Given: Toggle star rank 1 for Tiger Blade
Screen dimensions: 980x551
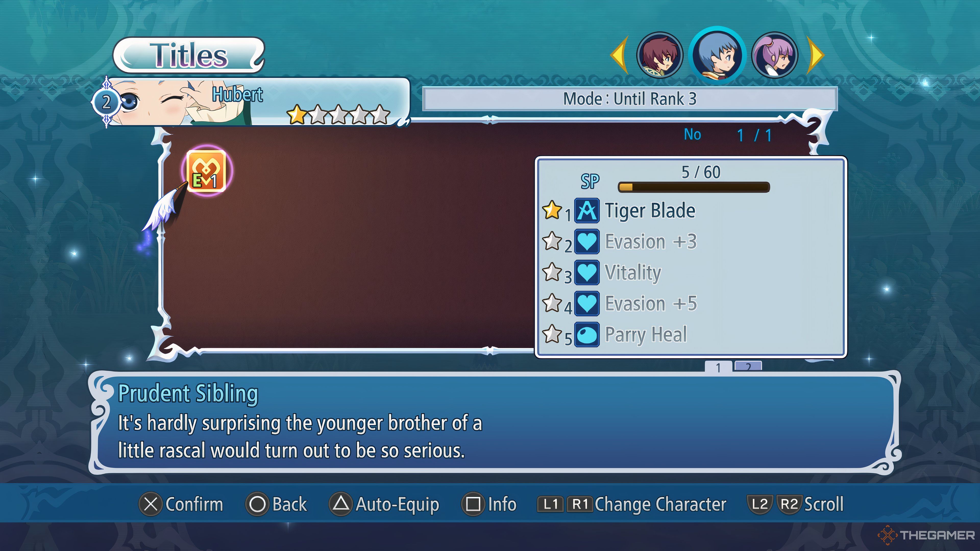Looking at the screenshot, I should click(553, 210).
